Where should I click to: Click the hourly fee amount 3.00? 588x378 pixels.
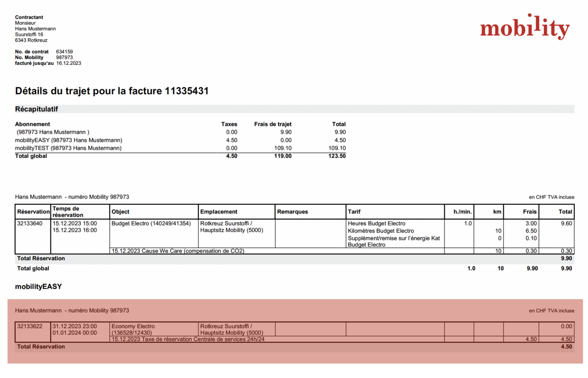[532, 224]
